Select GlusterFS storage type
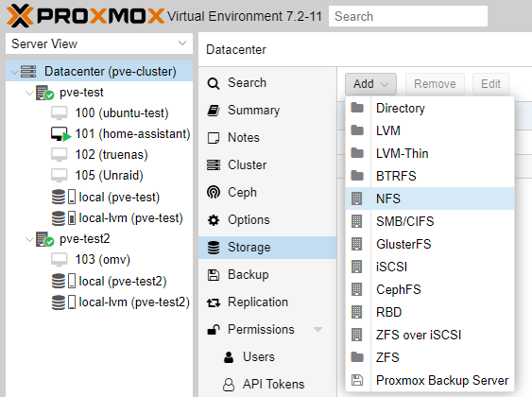 pyautogui.click(x=430, y=244)
